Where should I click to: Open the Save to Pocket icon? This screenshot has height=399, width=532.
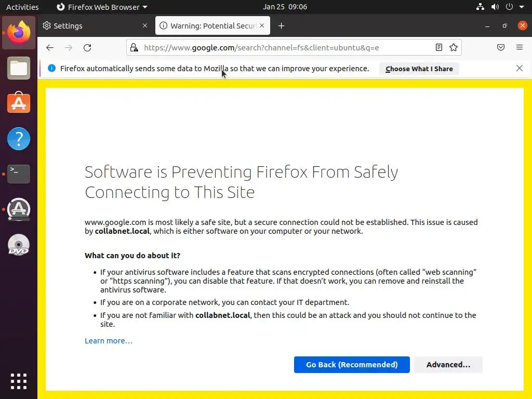(x=501, y=48)
